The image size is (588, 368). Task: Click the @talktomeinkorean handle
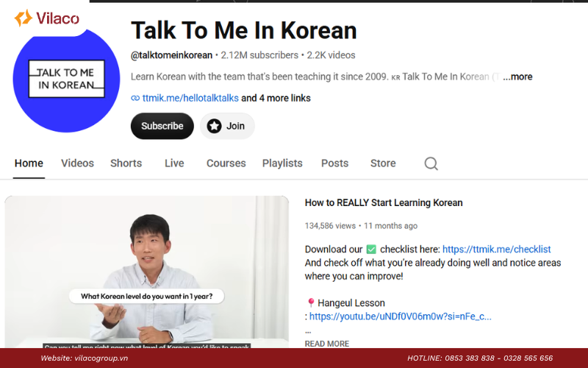[171, 55]
